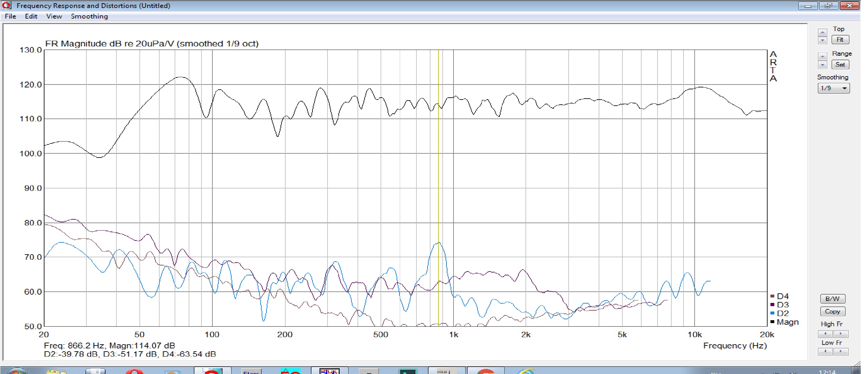Click the Top up arrow stepper
Image resolution: width=868 pixels, height=374 pixels.
(822, 32)
